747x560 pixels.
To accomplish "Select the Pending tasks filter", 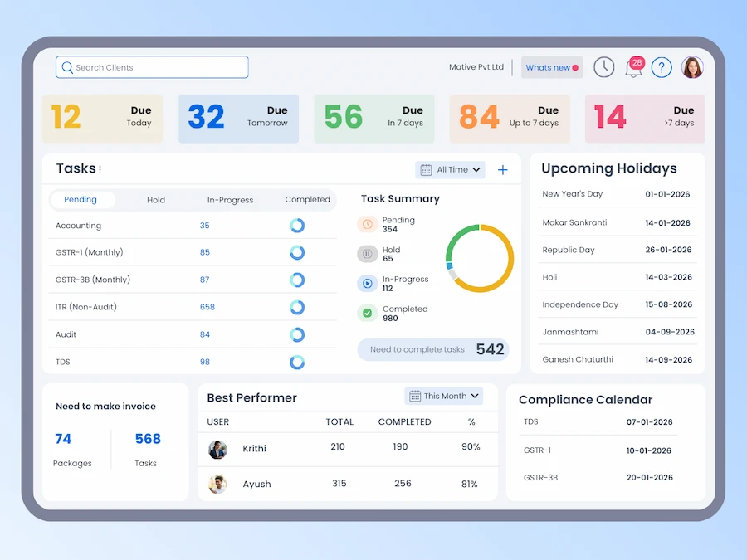I will pos(81,199).
